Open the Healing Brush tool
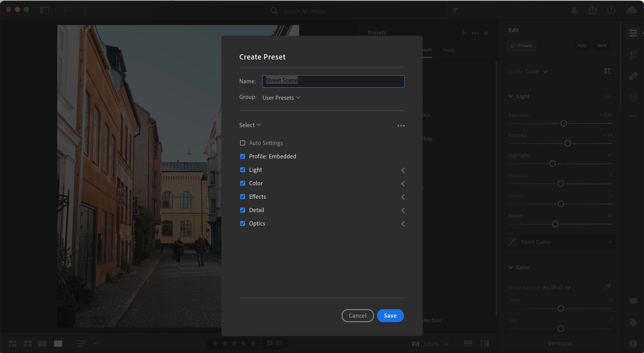The image size is (644, 353). click(633, 76)
